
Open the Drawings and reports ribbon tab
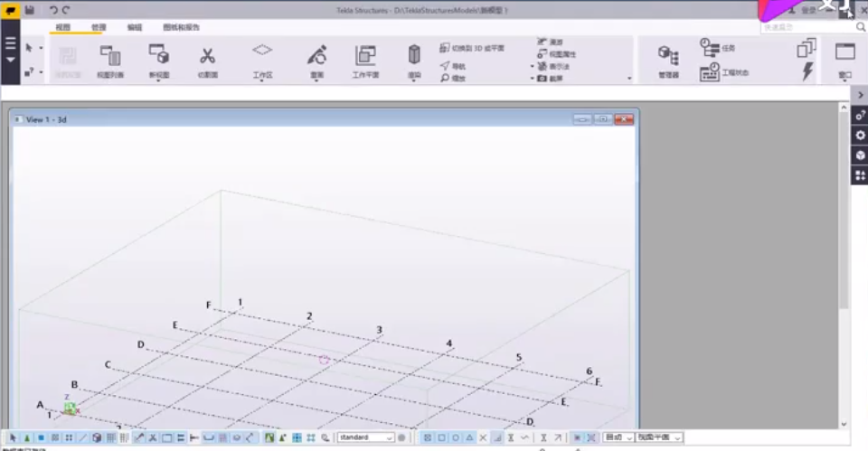coord(181,27)
